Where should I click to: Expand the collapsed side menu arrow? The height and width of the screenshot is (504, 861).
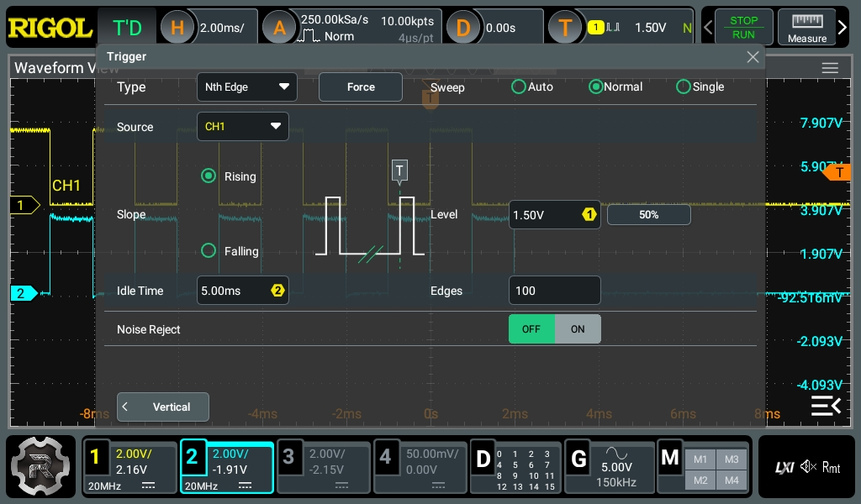(825, 407)
